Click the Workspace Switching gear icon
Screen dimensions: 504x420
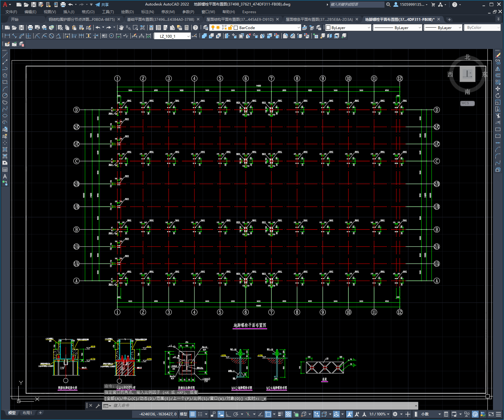click(x=395, y=414)
